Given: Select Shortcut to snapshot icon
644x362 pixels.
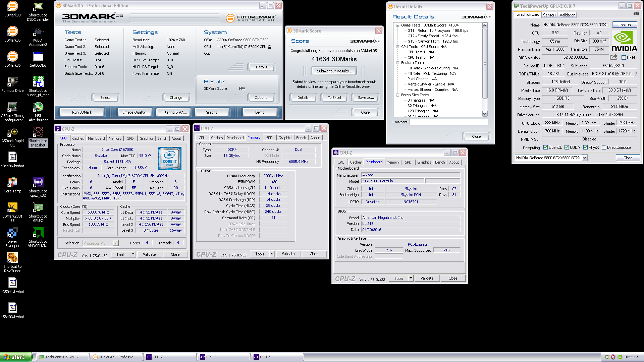Looking at the screenshot, I should point(38,137).
